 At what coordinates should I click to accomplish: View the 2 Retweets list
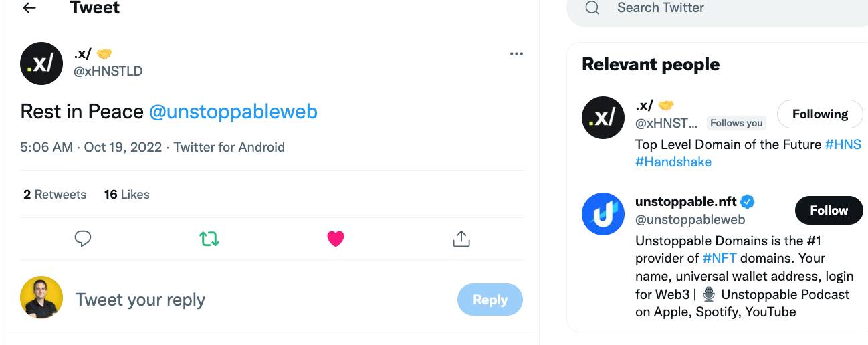[x=55, y=195]
